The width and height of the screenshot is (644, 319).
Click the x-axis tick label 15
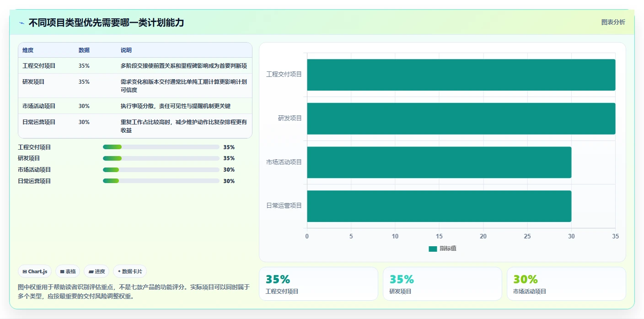439,236
